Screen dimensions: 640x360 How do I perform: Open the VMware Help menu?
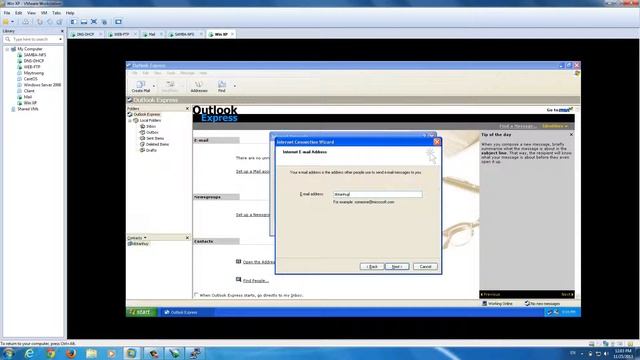coord(70,13)
